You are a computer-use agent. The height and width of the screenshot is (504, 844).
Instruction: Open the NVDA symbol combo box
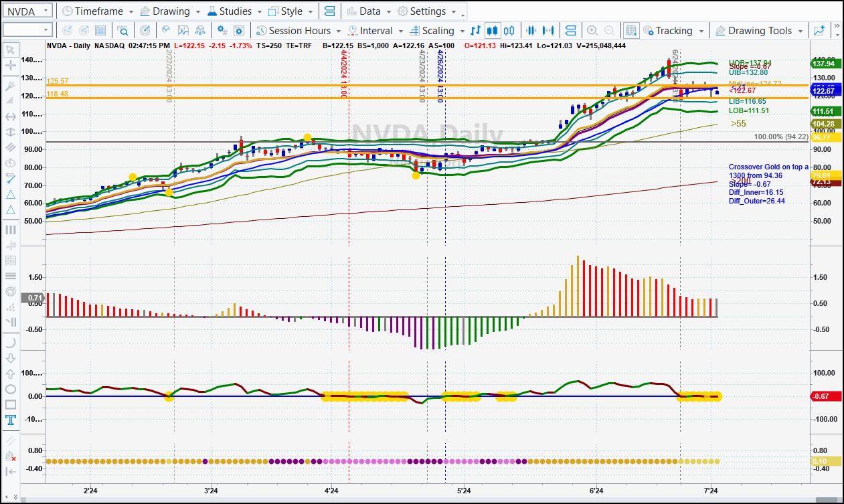(x=28, y=11)
